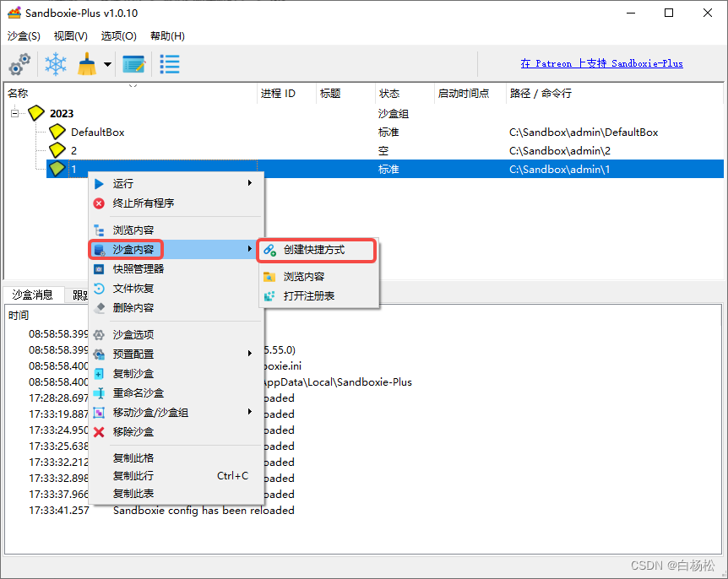Click the 复制沙盒 plus icon

click(99, 374)
